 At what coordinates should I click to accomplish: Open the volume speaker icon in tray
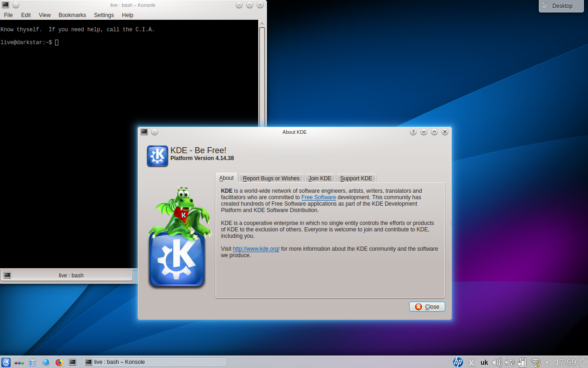496,362
